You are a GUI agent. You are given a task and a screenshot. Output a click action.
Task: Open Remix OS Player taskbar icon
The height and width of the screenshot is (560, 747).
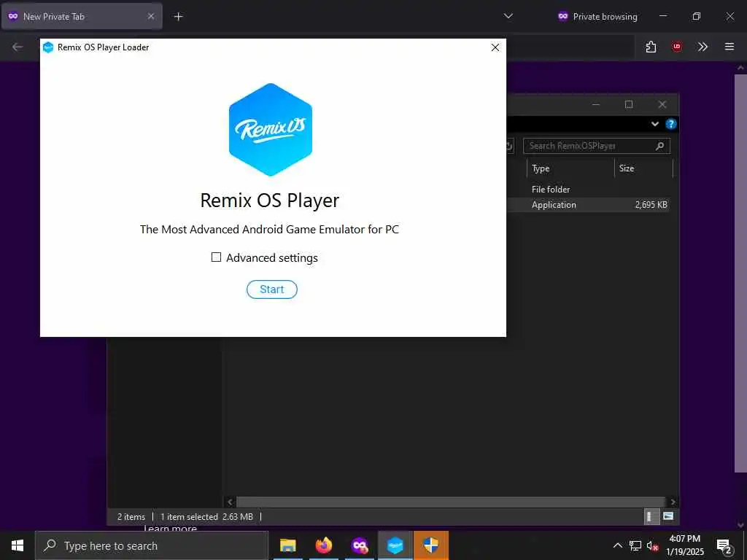click(395, 545)
